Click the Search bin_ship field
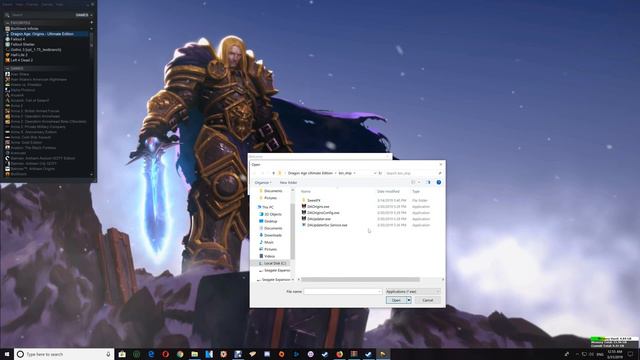 click(x=413, y=173)
